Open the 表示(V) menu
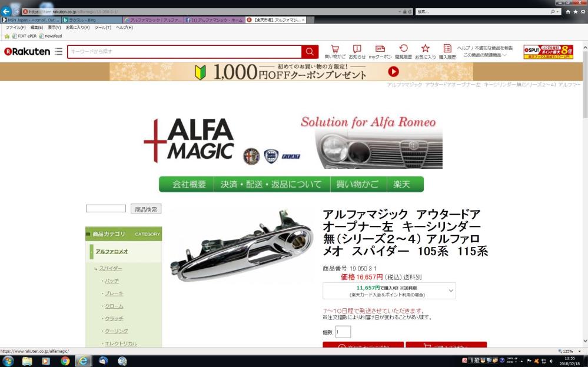 point(54,28)
